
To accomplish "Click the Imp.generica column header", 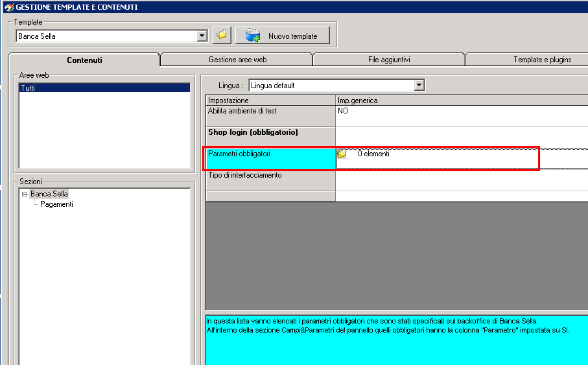I will pyautogui.click(x=462, y=100).
